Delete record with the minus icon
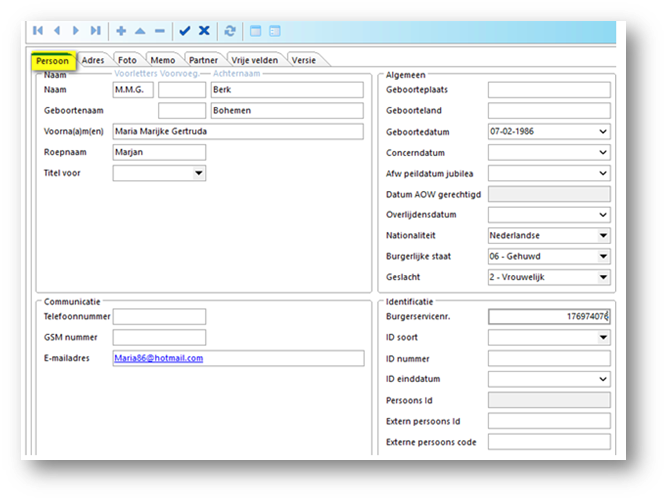 point(160,31)
